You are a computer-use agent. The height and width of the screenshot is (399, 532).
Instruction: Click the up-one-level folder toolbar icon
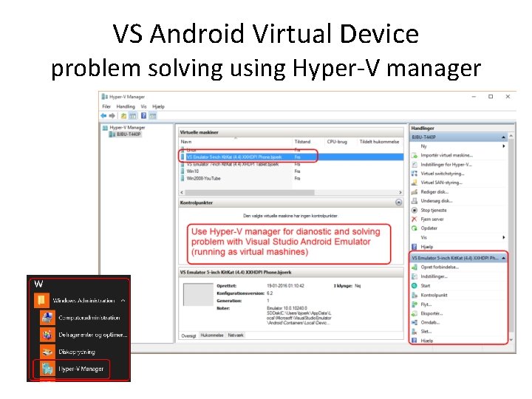tap(124, 116)
